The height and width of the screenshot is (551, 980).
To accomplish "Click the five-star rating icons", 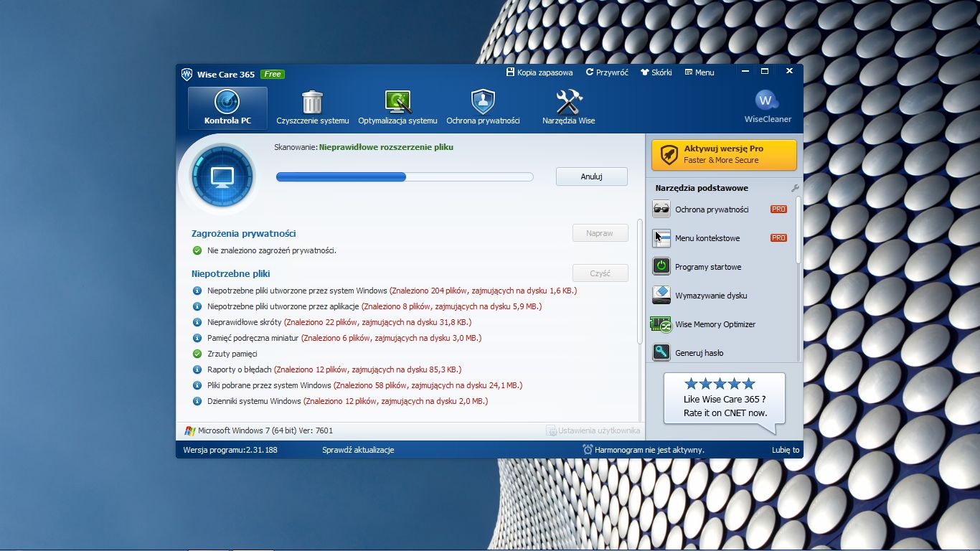I will [720, 384].
